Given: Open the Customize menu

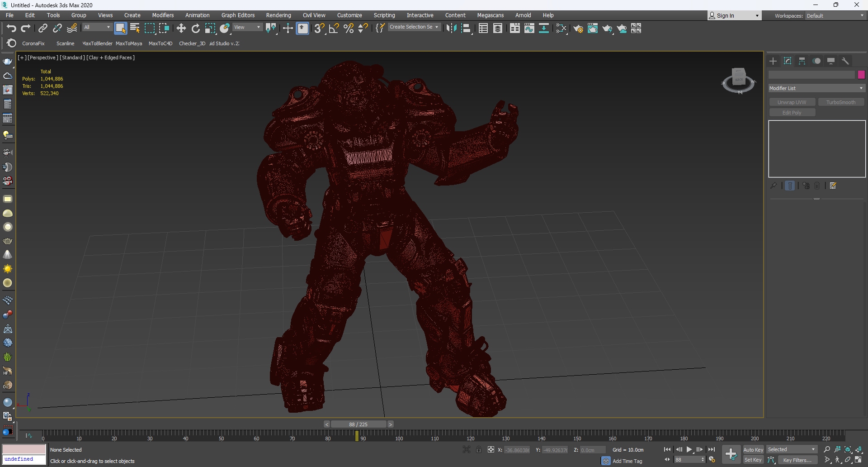Looking at the screenshot, I should coord(349,15).
